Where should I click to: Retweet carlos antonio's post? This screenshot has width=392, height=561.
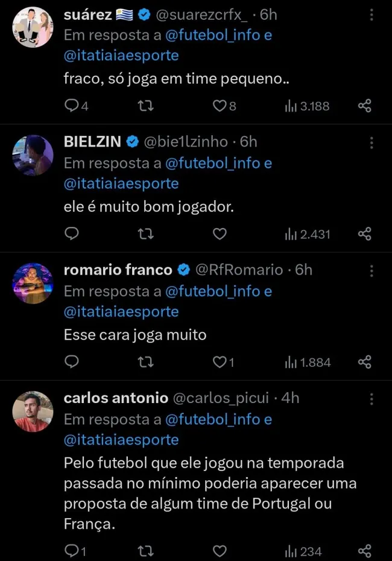point(145,550)
